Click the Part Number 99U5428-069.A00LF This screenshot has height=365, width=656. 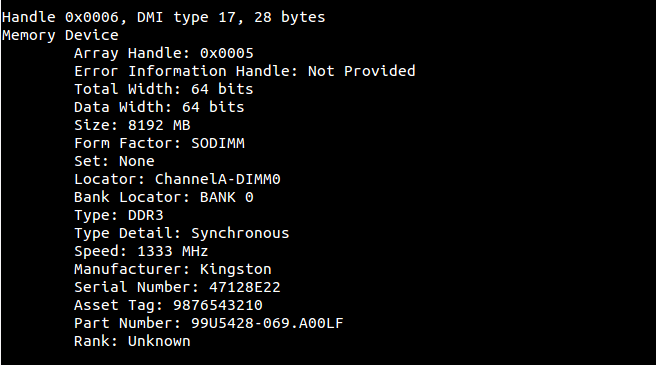[267, 323]
